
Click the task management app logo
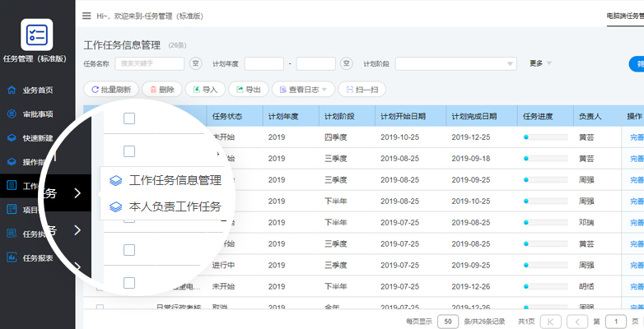[37, 35]
